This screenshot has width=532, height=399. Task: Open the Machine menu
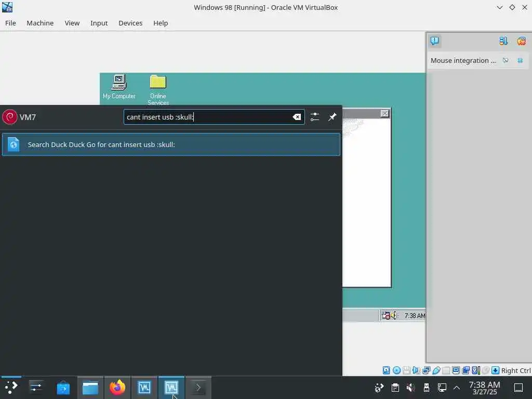coord(40,23)
